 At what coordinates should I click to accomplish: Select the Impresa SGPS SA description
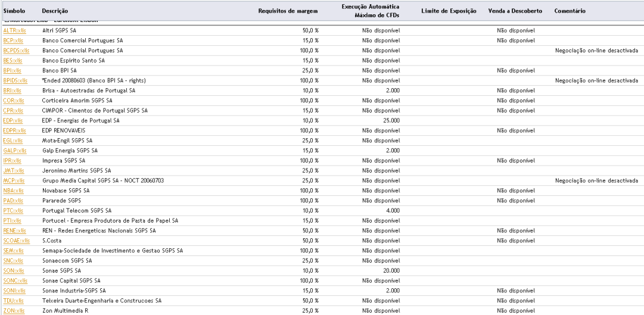tap(64, 161)
